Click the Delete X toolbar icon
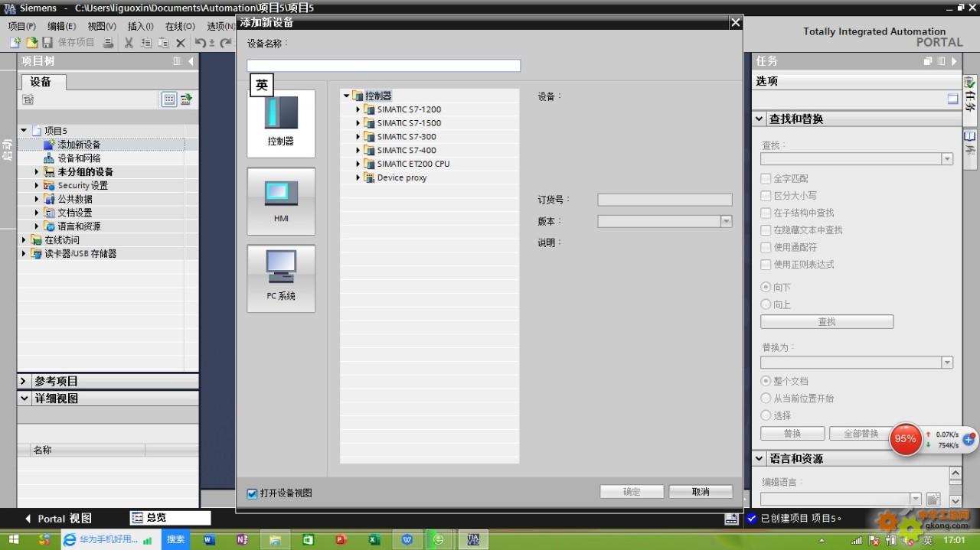Viewport: 980px width, 550px height. click(181, 43)
